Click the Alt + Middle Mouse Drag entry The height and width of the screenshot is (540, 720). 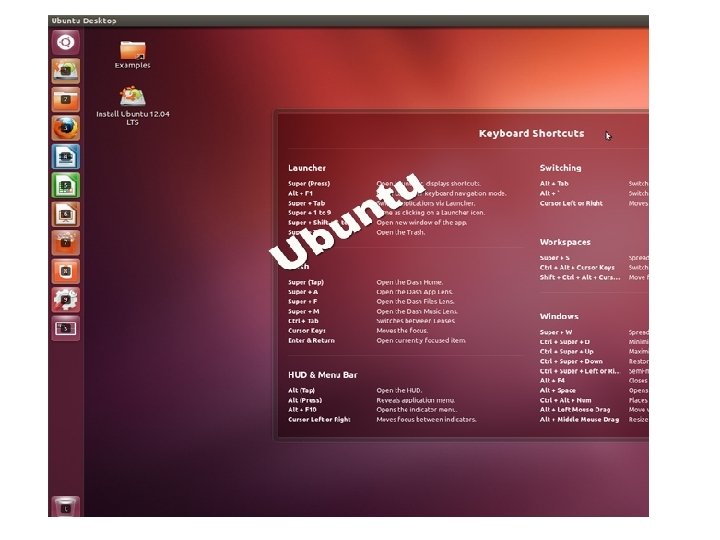(x=579, y=420)
